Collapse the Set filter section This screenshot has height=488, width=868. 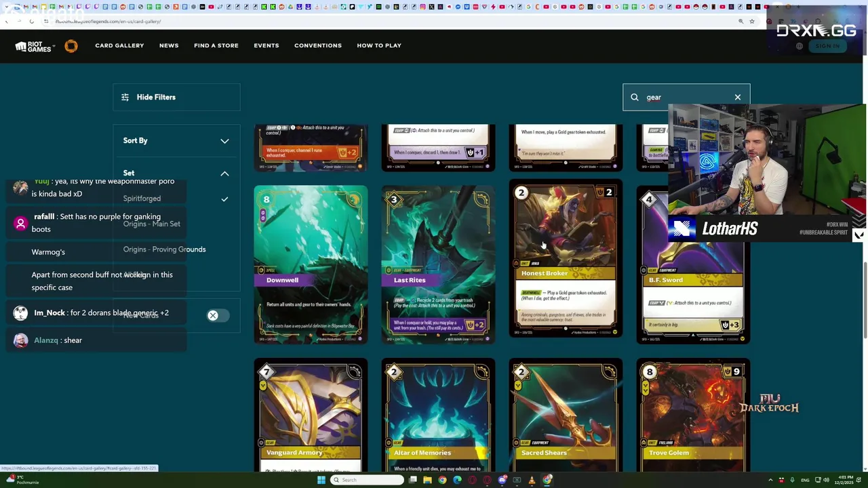pos(176,174)
